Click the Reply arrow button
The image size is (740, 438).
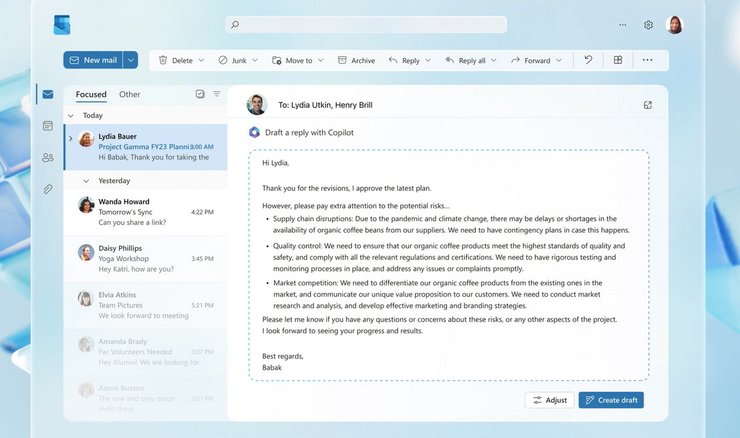pos(404,60)
